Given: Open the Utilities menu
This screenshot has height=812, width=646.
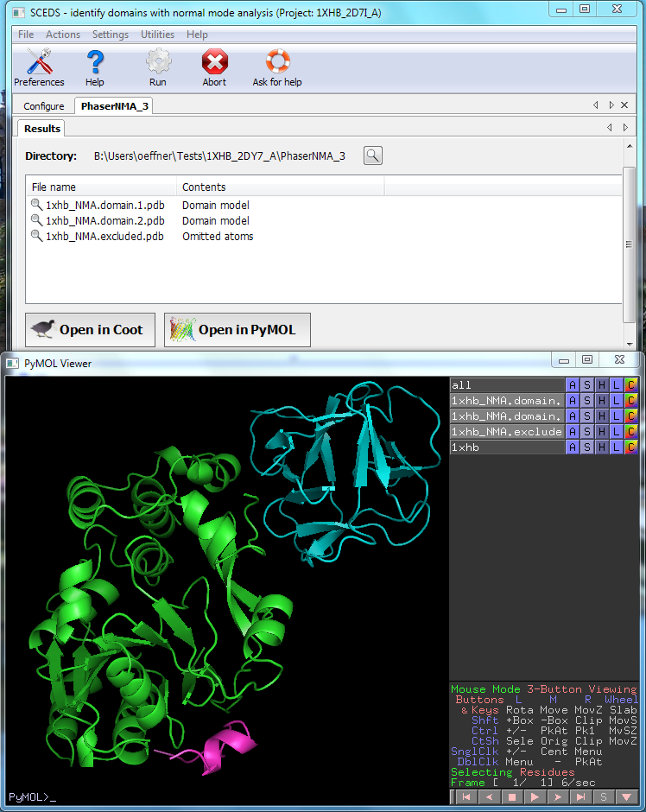Looking at the screenshot, I should point(157,35).
